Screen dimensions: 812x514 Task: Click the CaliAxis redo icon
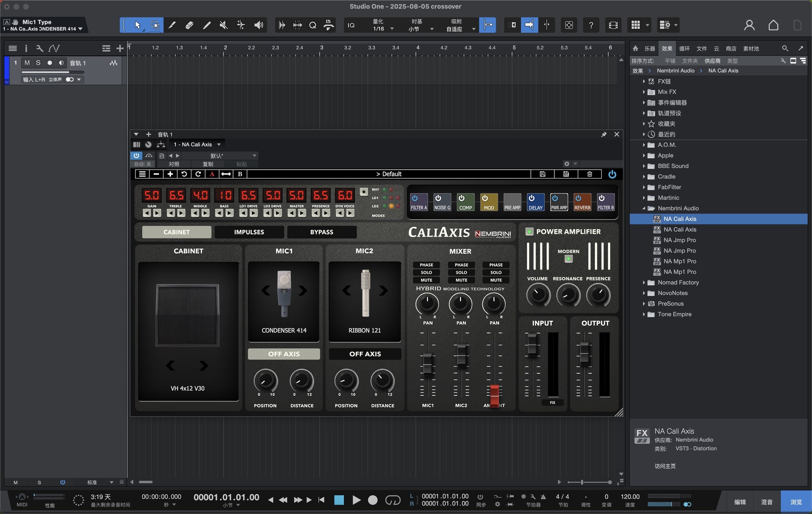[198, 174]
